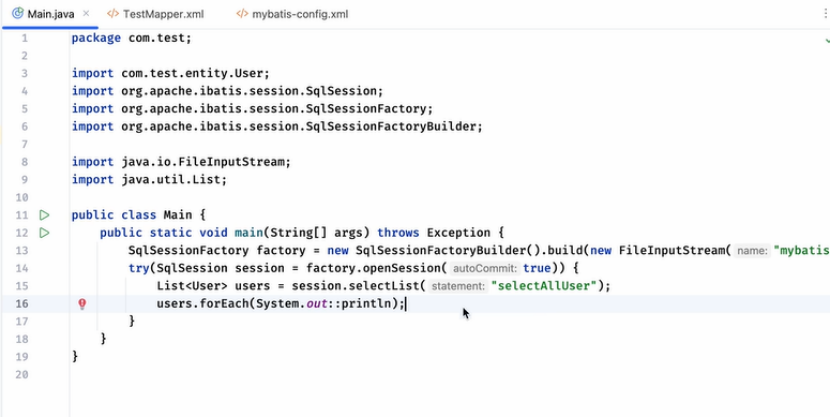Open the TestMapper.xml tab
Viewport: 830px width, 417px height.
156,14
